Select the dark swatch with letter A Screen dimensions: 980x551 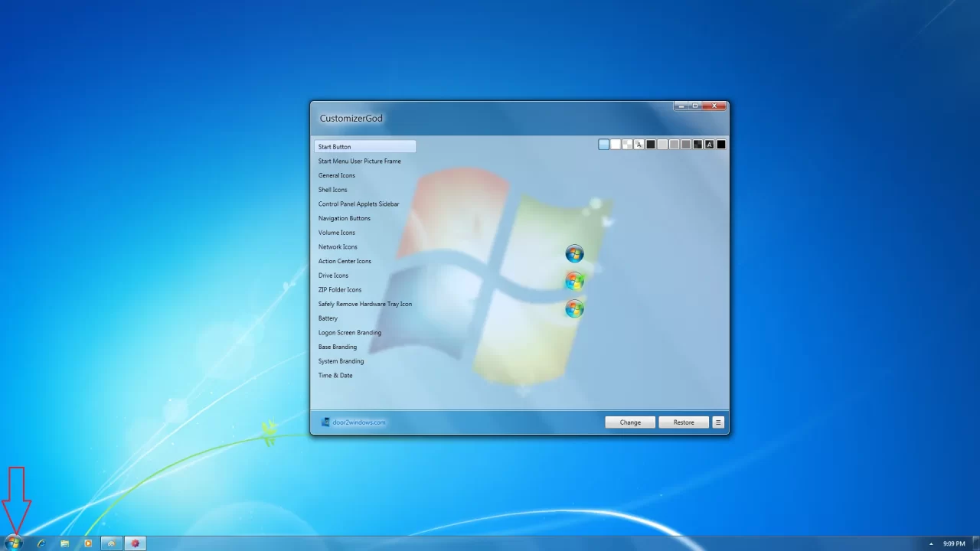pos(710,144)
